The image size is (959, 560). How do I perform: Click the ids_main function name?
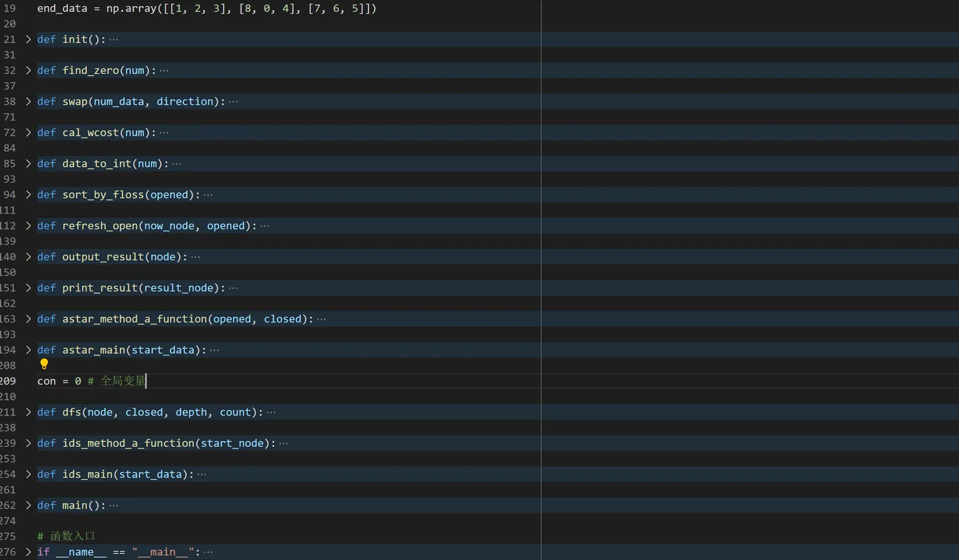click(x=87, y=474)
